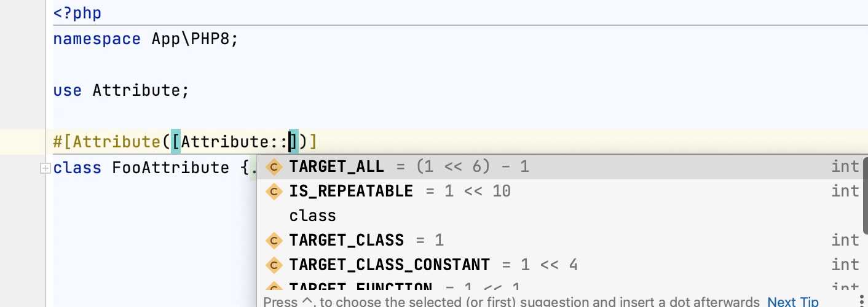The image size is (868, 307).
Task: Select TARGET_CLASS = 1 from suggestions
Action: coord(347,240)
